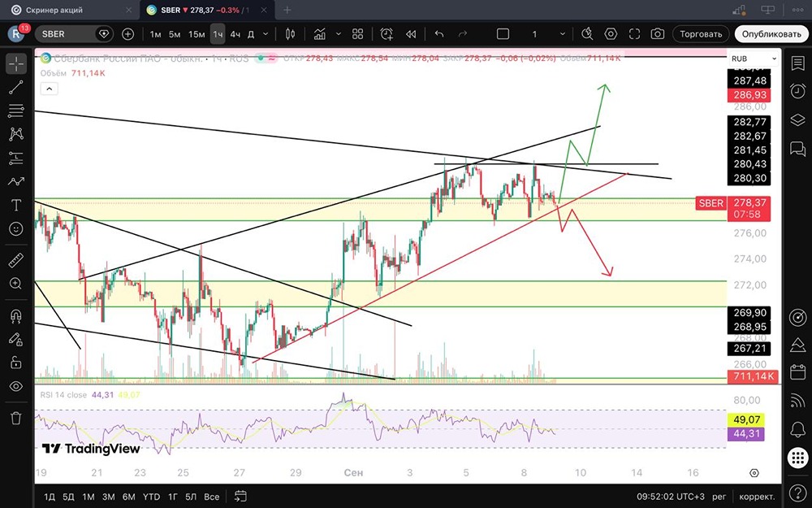The image size is (812, 508).
Task: Select the brush drawing tool
Action: click(x=16, y=181)
